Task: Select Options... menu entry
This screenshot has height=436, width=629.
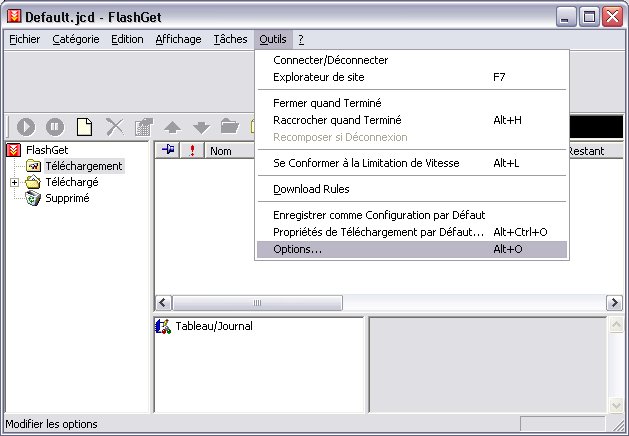Action: coord(412,249)
